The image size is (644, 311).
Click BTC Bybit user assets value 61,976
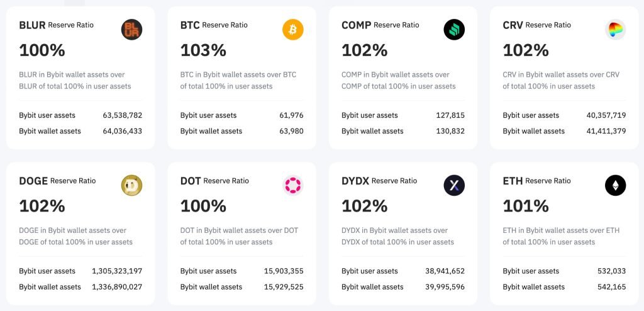click(x=291, y=115)
